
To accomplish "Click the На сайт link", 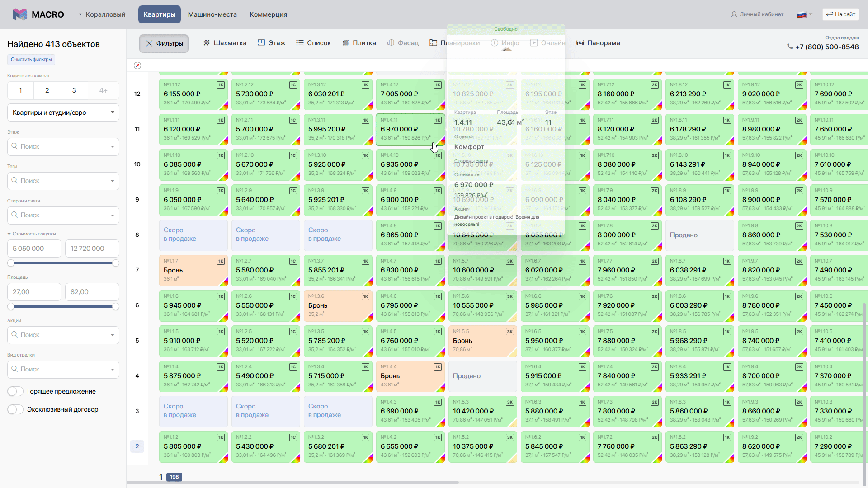I will click(x=840, y=14).
